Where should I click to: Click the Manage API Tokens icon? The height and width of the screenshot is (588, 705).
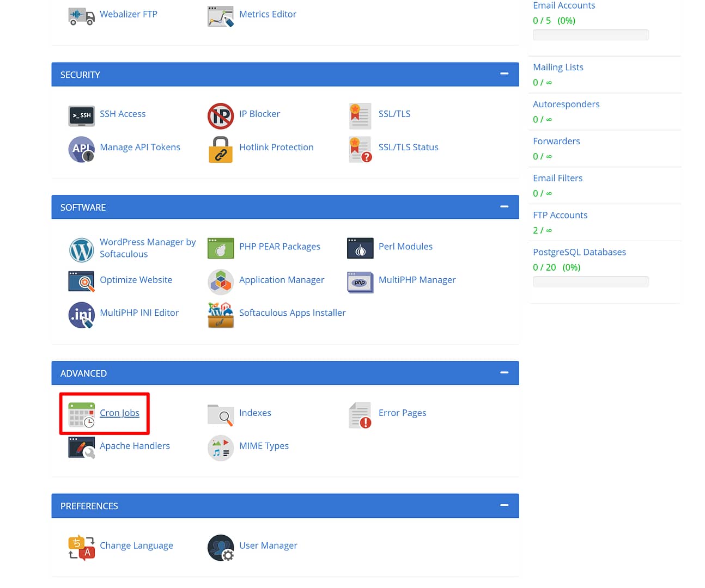[82, 149]
